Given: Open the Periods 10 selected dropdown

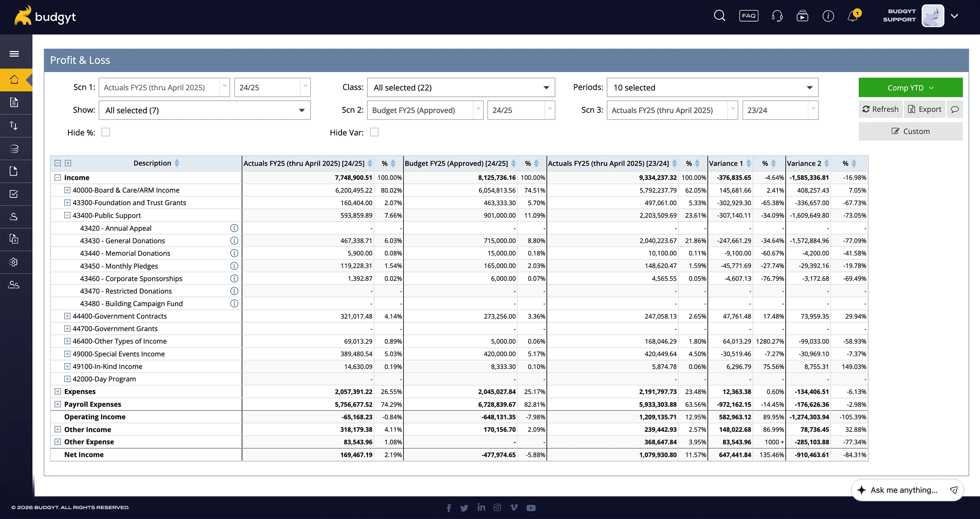Looking at the screenshot, I should click(712, 88).
